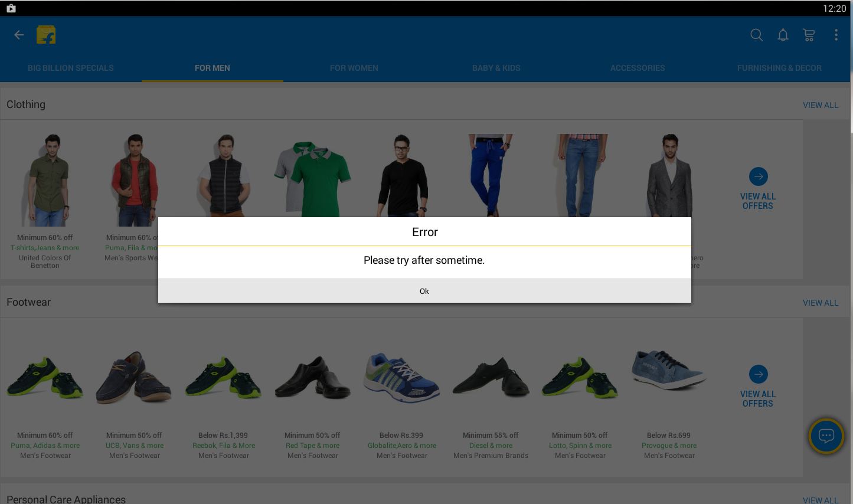Viewport: 853px width, 504px height.
Task: Open the Furnishing & Decor tab
Action: coord(779,68)
